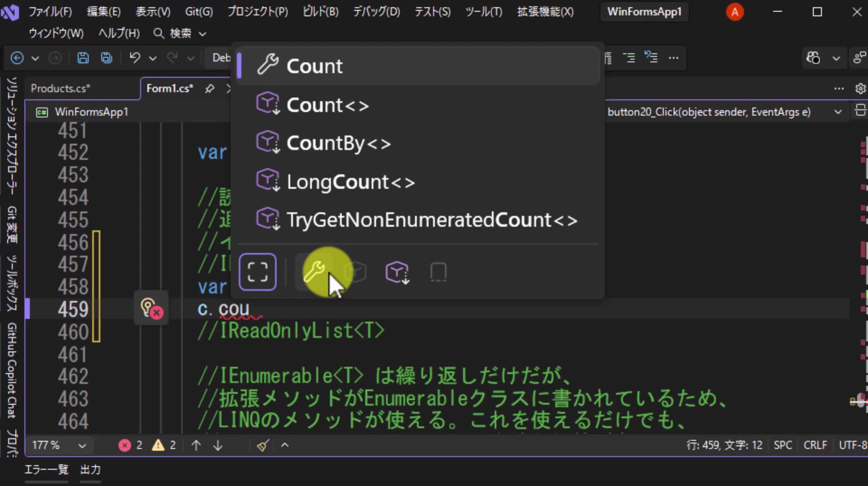868x486 pixels.
Task: Toggle the extension methods filter icon
Action: (x=397, y=272)
